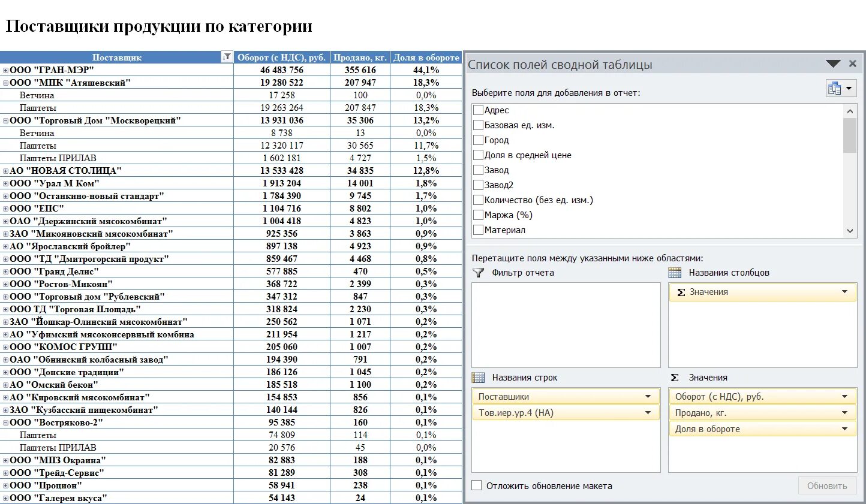Select the Доля в обороте column header

426,58
